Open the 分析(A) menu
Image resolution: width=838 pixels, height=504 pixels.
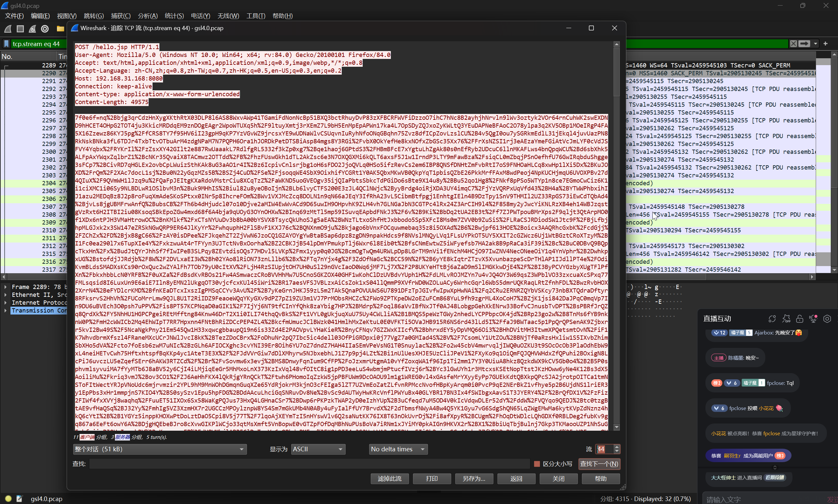coord(148,16)
